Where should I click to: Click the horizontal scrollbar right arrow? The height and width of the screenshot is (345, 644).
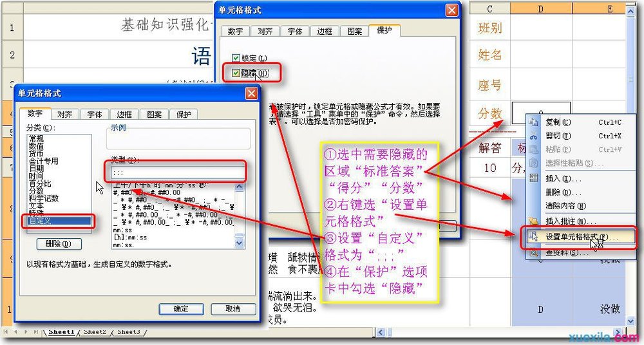coord(618,332)
